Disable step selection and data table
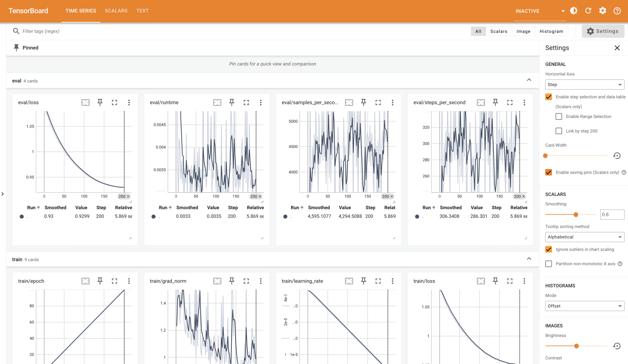628x364 pixels. tap(548, 97)
